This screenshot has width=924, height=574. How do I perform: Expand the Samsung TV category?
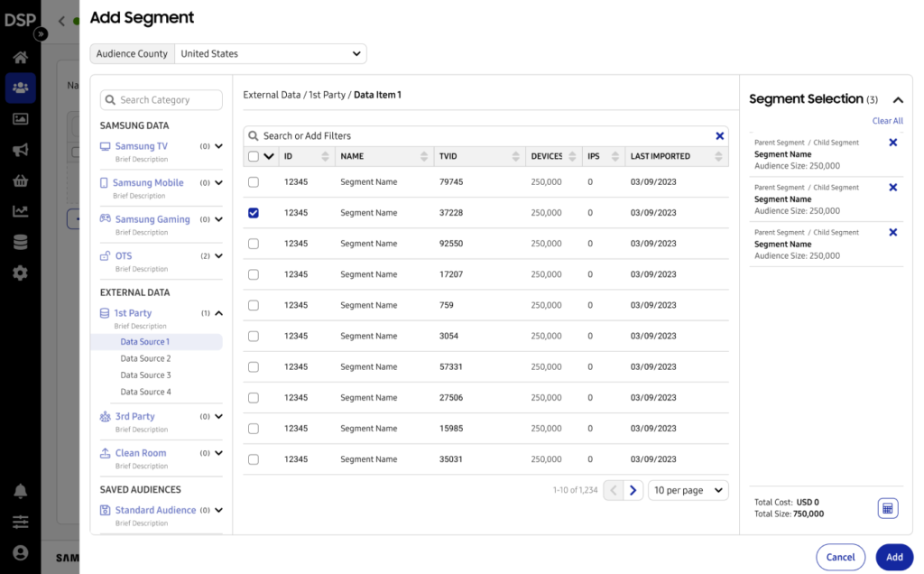(218, 146)
